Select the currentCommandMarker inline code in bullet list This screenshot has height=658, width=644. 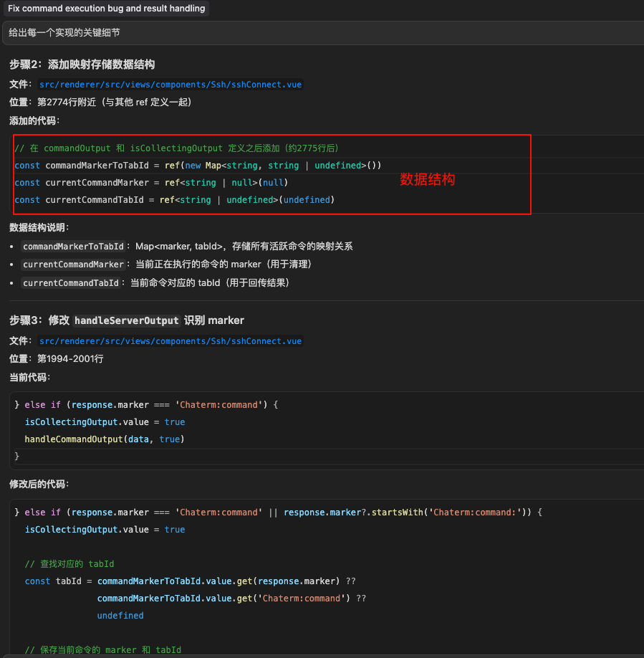(x=74, y=264)
